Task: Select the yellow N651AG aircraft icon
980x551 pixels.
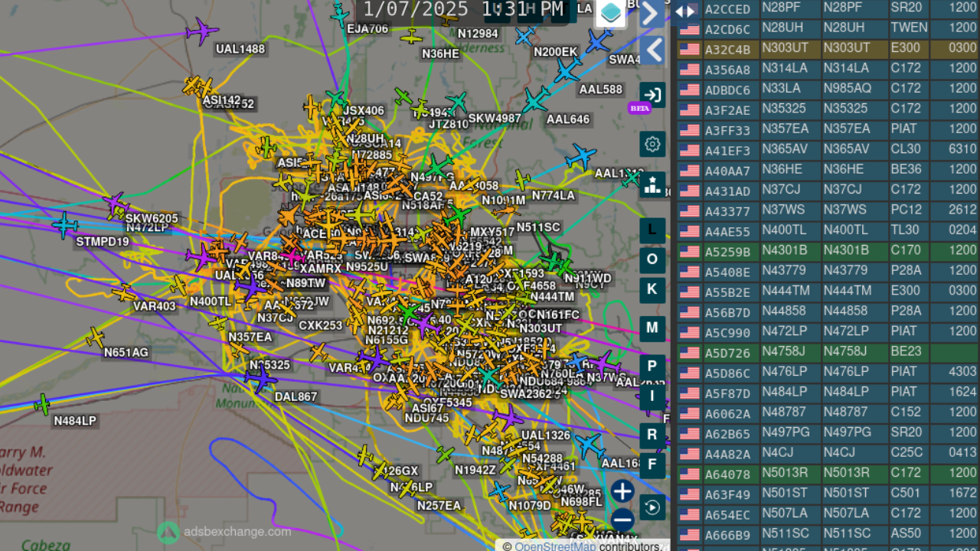Action: (x=95, y=337)
